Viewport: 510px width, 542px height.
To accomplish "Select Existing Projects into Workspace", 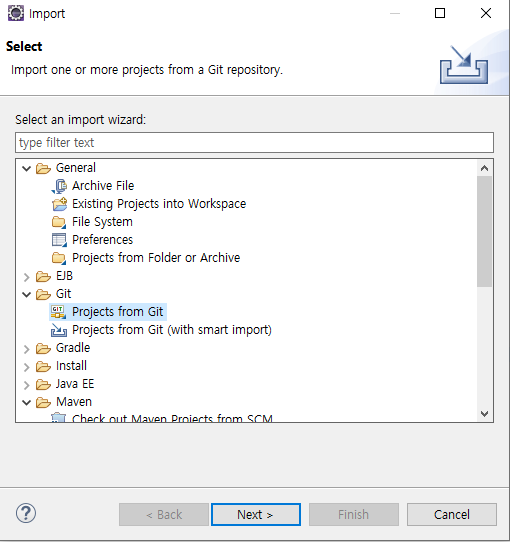I will click(x=159, y=204).
